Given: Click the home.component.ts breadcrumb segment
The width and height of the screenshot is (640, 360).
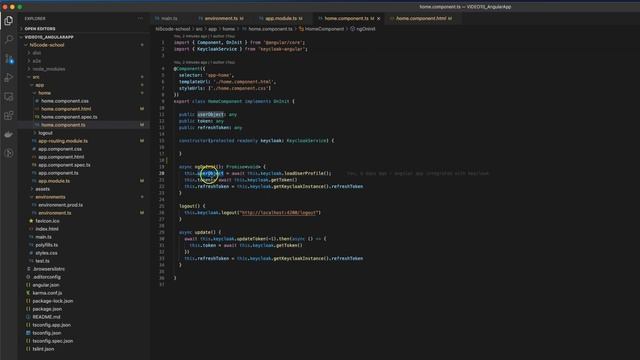Looking at the screenshot, I should [270, 29].
